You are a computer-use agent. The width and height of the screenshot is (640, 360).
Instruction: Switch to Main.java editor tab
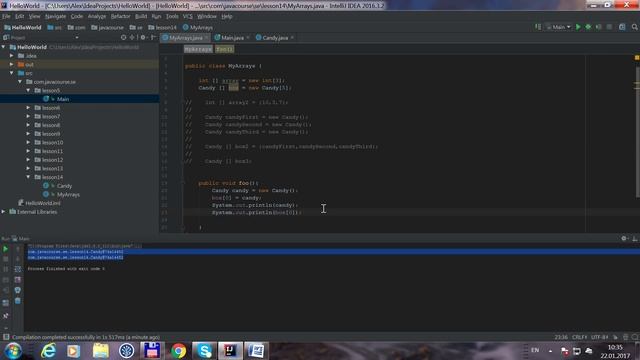pyautogui.click(x=232, y=38)
